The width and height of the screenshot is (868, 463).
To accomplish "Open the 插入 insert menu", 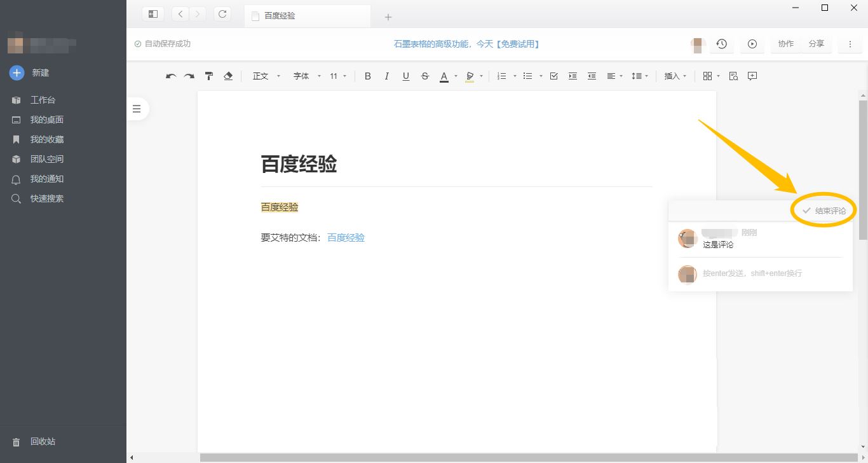I will [x=675, y=76].
